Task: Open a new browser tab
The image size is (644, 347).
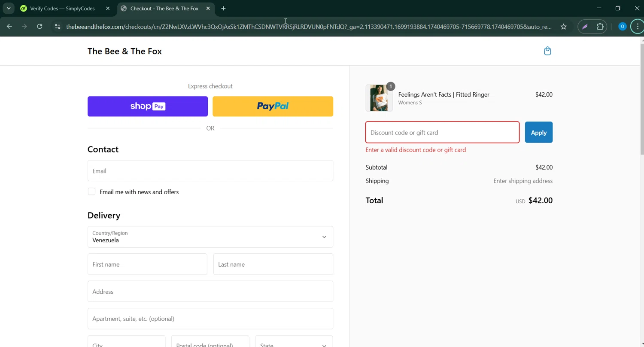Action: [x=223, y=9]
